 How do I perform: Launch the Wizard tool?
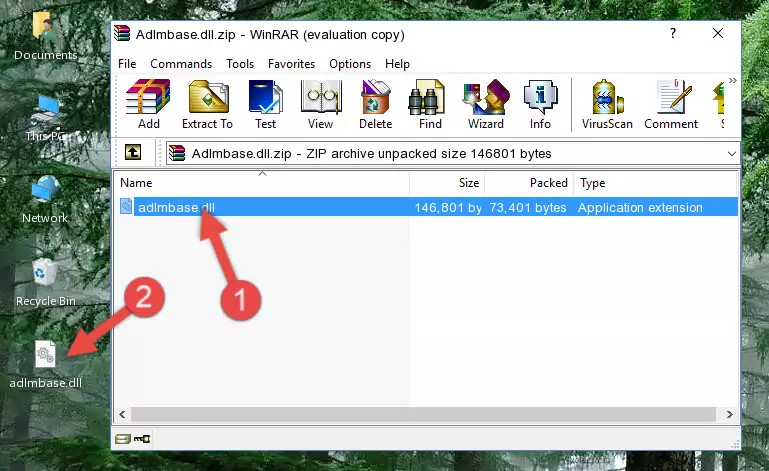pyautogui.click(x=486, y=104)
